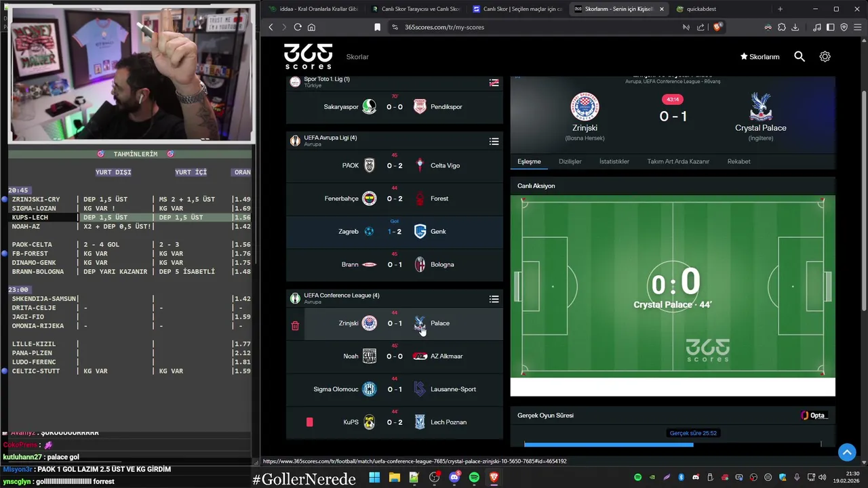
Task: Open the Sakaryaspor vs Pendikspor match
Action: tap(394, 106)
